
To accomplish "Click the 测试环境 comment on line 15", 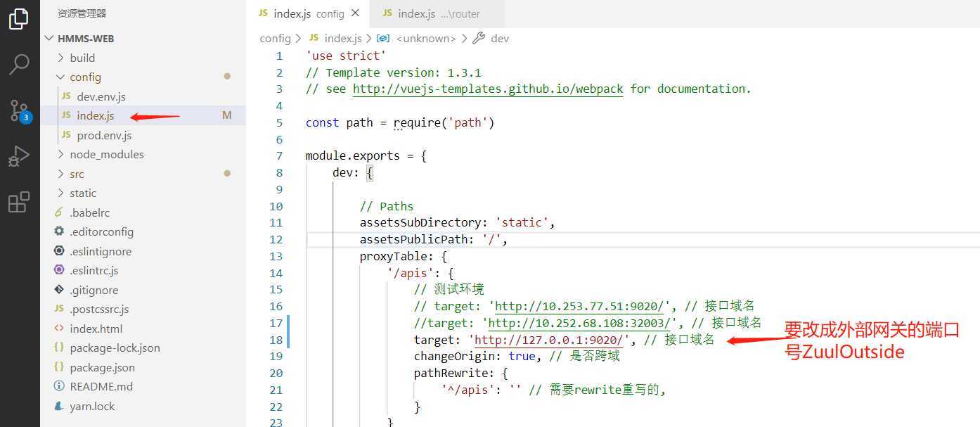I will (x=449, y=290).
